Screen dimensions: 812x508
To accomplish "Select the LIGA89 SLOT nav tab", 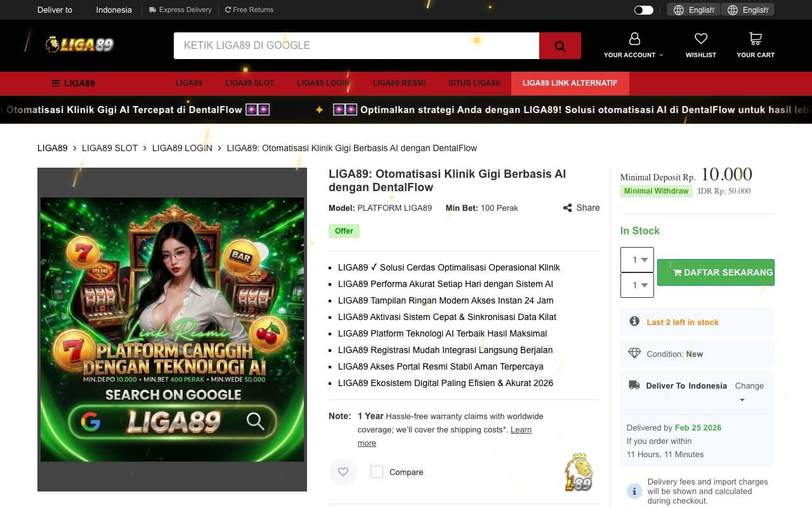I will (x=250, y=83).
